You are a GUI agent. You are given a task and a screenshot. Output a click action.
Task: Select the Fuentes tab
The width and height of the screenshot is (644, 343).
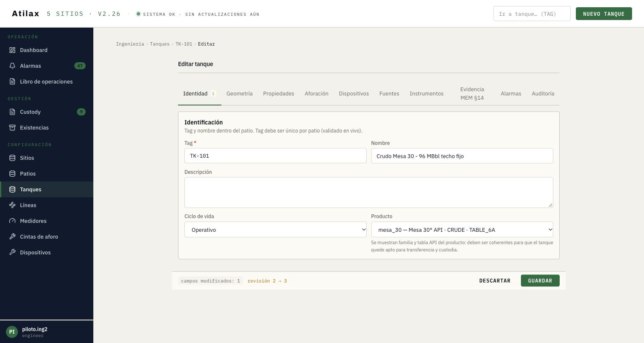pyautogui.click(x=389, y=94)
